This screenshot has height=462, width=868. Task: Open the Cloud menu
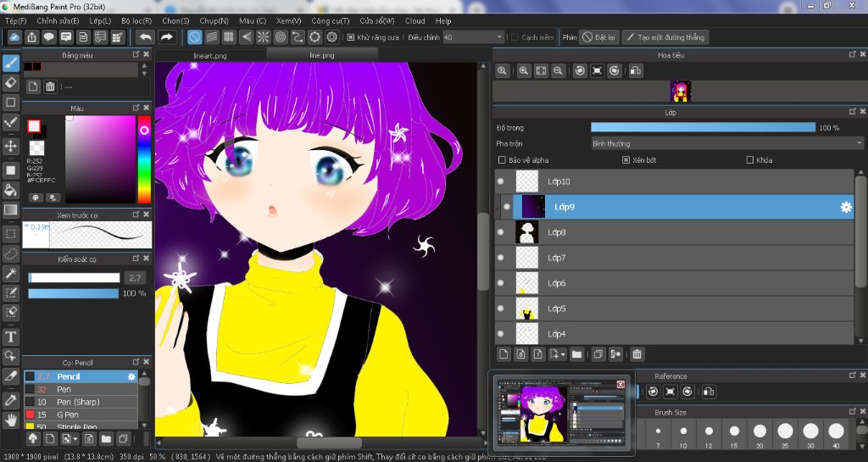click(415, 21)
